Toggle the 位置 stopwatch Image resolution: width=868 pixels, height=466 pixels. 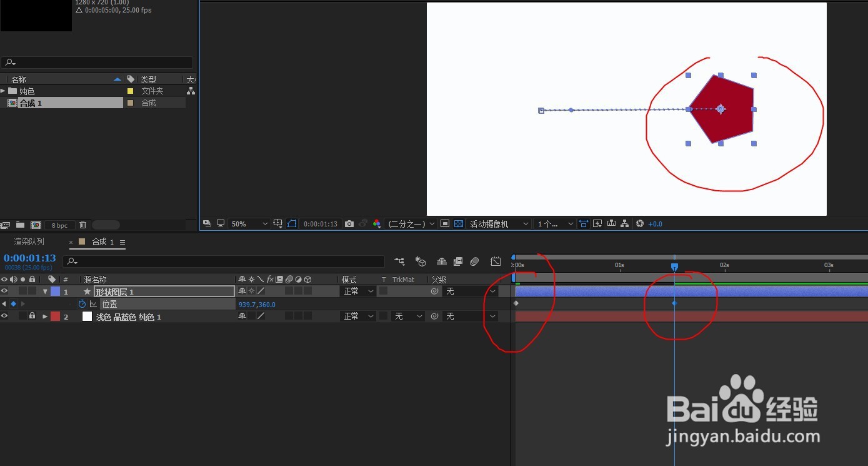point(82,304)
